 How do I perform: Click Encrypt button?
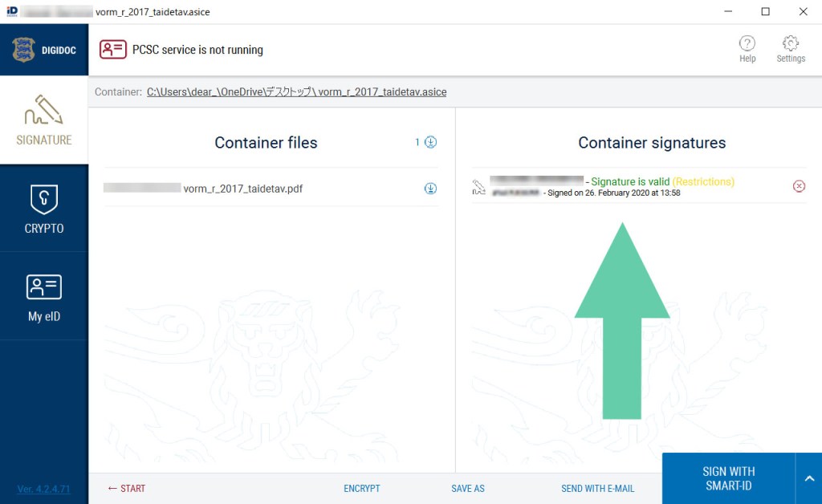362,488
